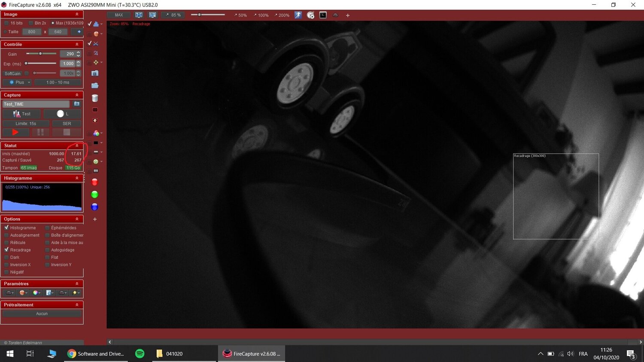Collapse the Image panel
644x362 pixels.
coord(77,14)
